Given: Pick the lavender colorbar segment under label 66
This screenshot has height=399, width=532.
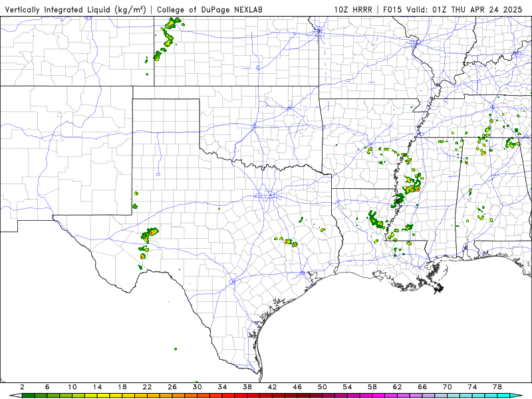Looking at the screenshot, I should click(428, 396).
